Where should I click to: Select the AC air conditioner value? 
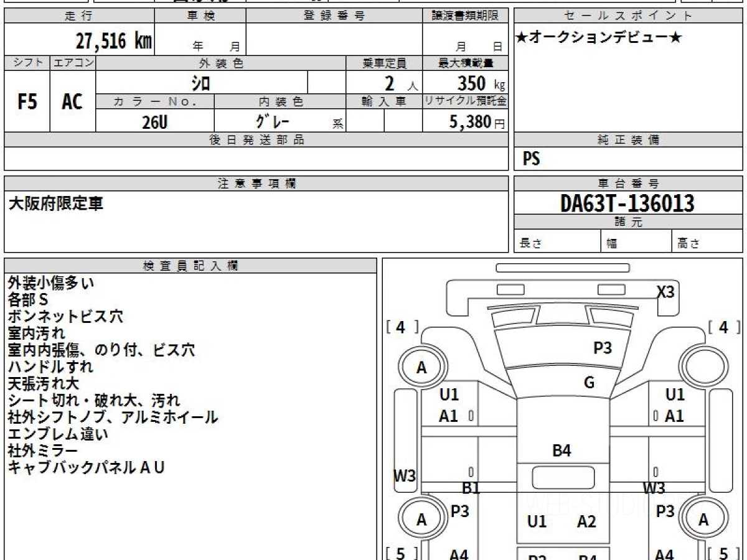click(x=72, y=101)
